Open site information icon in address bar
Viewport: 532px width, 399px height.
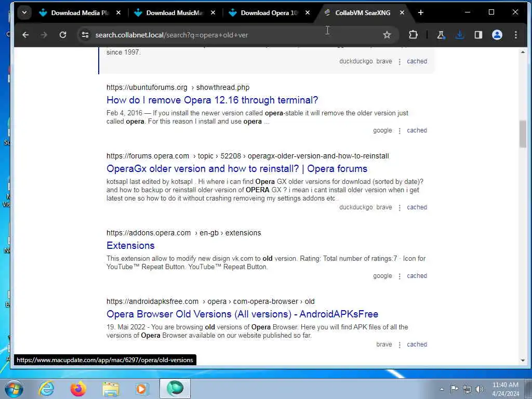pos(85,35)
